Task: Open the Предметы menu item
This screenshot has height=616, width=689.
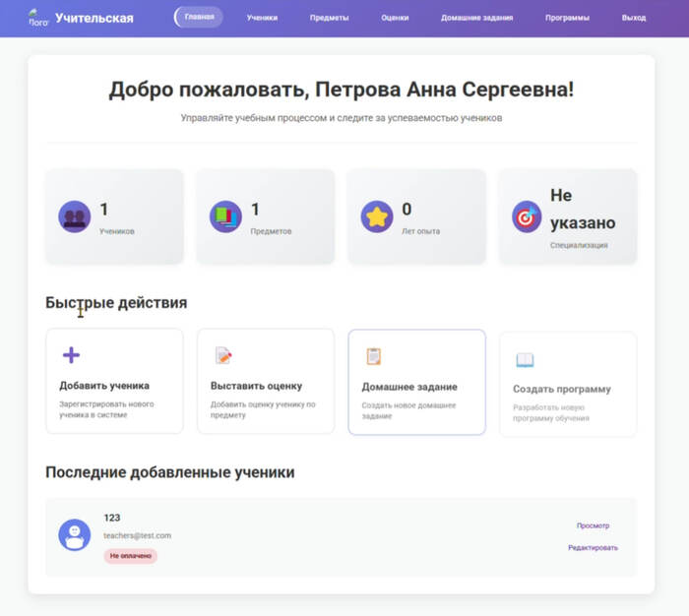Action: click(329, 18)
